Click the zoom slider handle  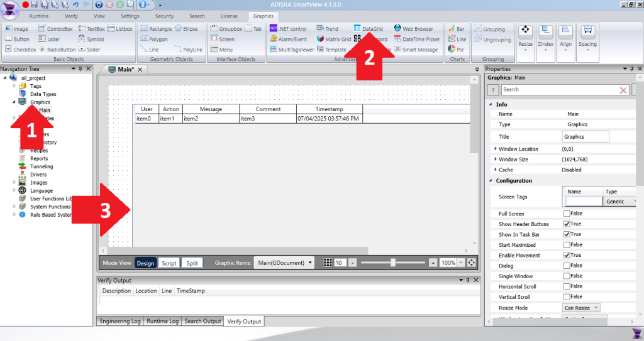(x=393, y=263)
